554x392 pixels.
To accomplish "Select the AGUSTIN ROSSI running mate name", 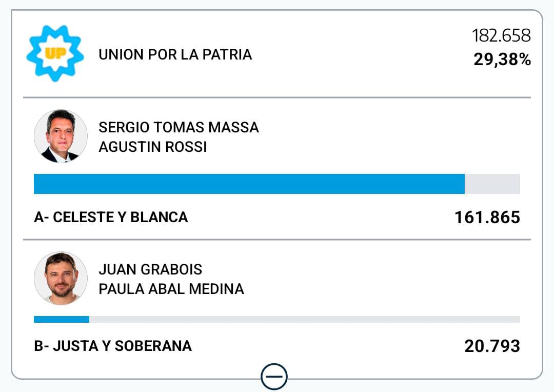I will (152, 147).
